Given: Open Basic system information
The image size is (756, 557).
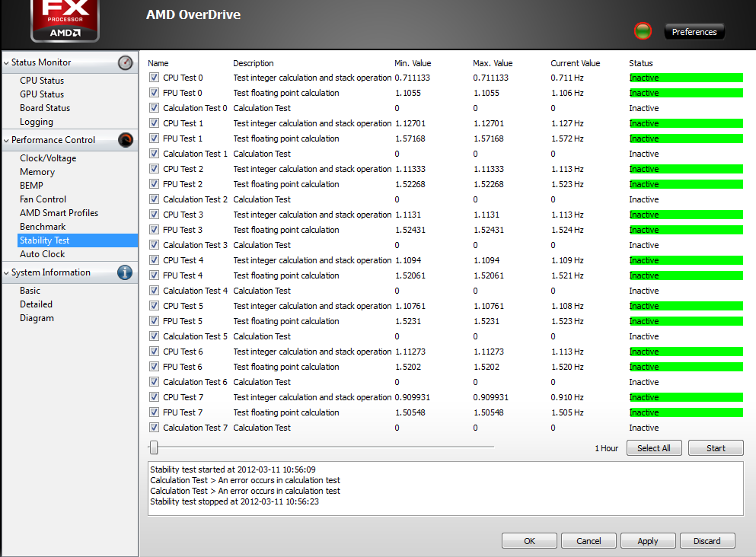Looking at the screenshot, I should tap(30, 291).
